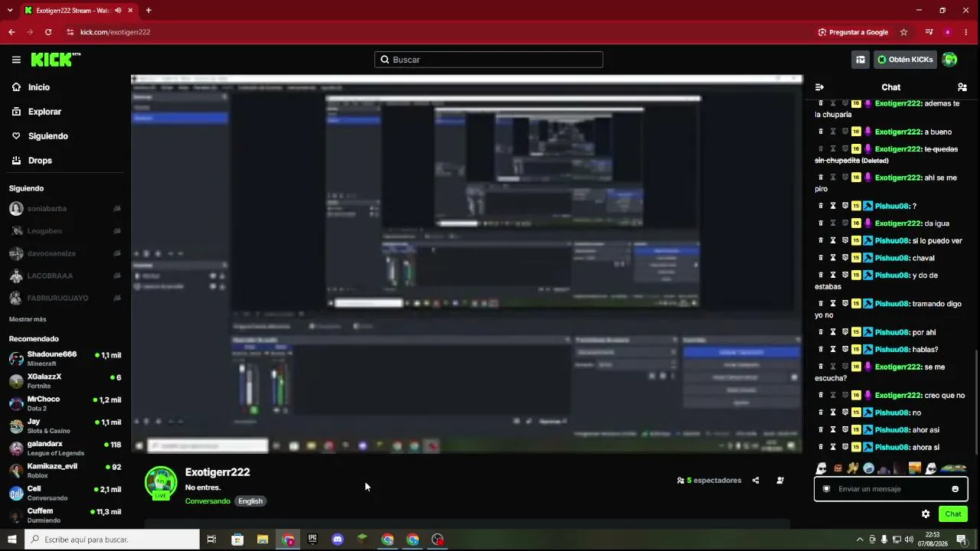Screen dimensions: 980x551
Task: Open Leogaben in the following list
Action: 65,231
